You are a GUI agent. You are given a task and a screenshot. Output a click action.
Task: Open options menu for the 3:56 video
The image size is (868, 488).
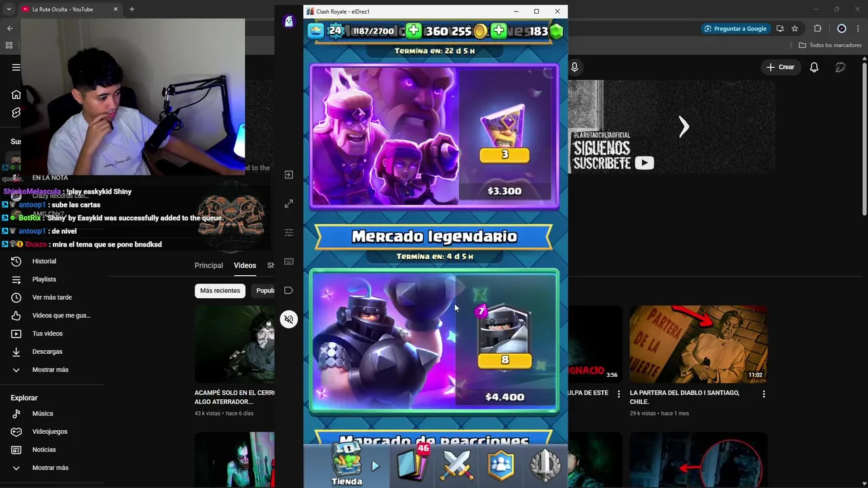click(618, 394)
